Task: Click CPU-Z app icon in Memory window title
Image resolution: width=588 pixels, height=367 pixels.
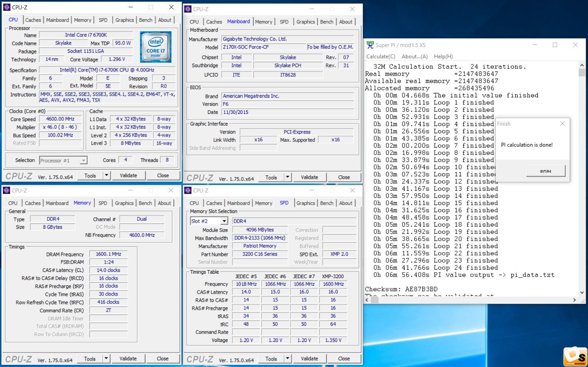Action: 6,190
